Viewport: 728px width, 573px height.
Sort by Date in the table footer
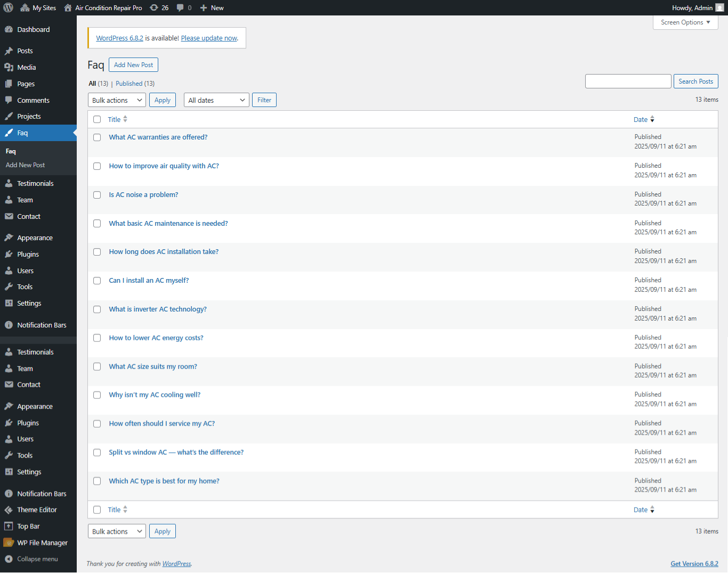tap(644, 510)
